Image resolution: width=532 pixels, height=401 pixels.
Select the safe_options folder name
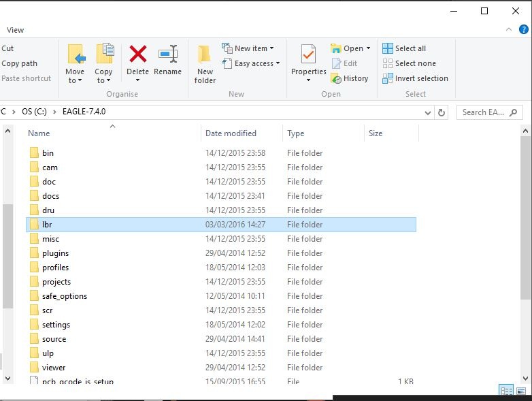coord(65,296)
